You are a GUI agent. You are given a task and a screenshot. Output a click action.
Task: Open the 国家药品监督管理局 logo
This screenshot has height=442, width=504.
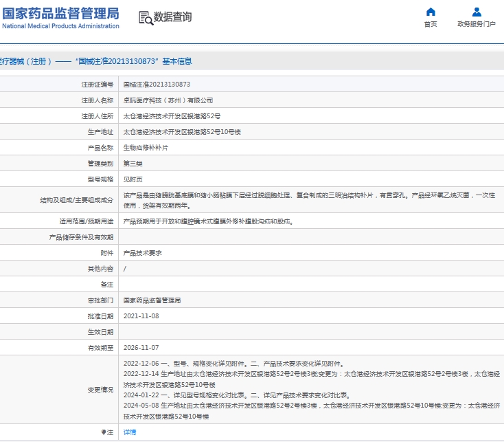click(x=60, y=18)
